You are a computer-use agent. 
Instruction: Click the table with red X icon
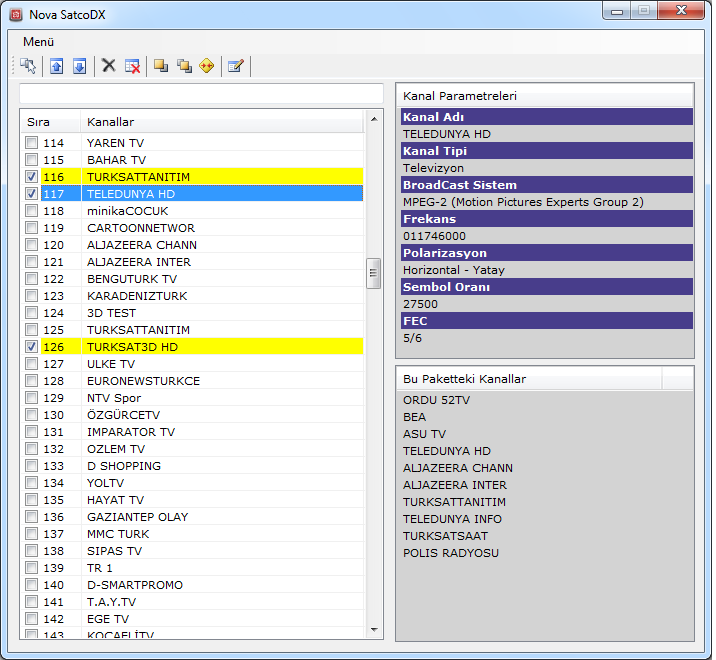[132, 66]
